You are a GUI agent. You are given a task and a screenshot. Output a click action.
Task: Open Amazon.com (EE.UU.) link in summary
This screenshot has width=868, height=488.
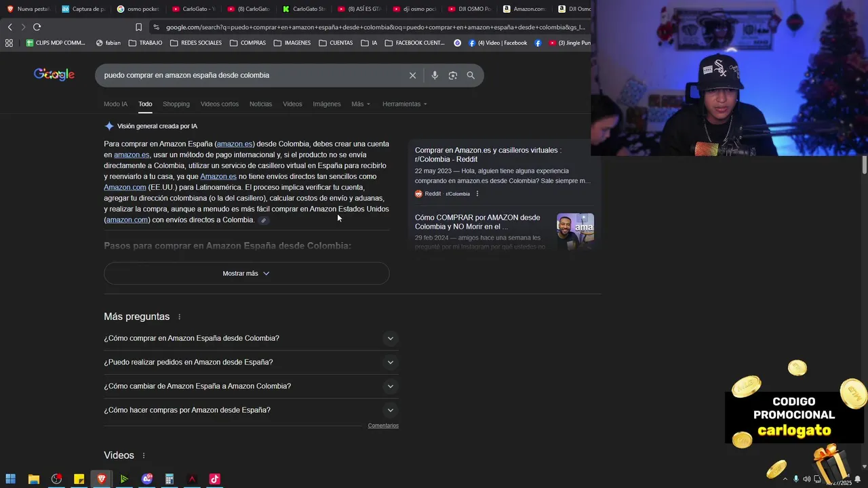(x=125, y=187)
